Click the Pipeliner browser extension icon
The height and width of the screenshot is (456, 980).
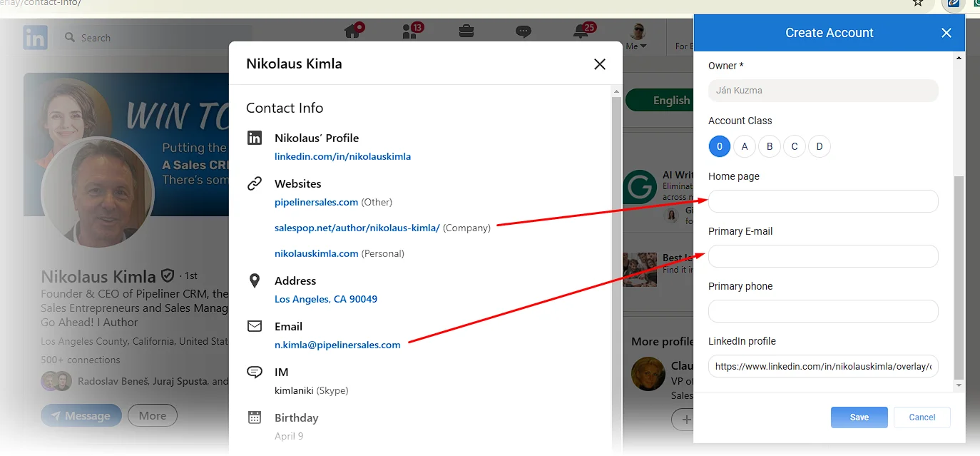pos(953,4)
